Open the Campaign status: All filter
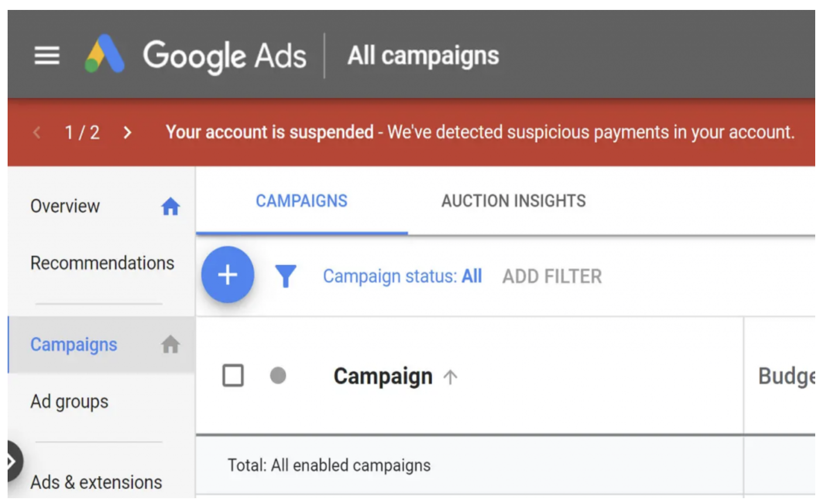This screenshot has width=824, height=504. pyautogui.click(x=402, y=276)
